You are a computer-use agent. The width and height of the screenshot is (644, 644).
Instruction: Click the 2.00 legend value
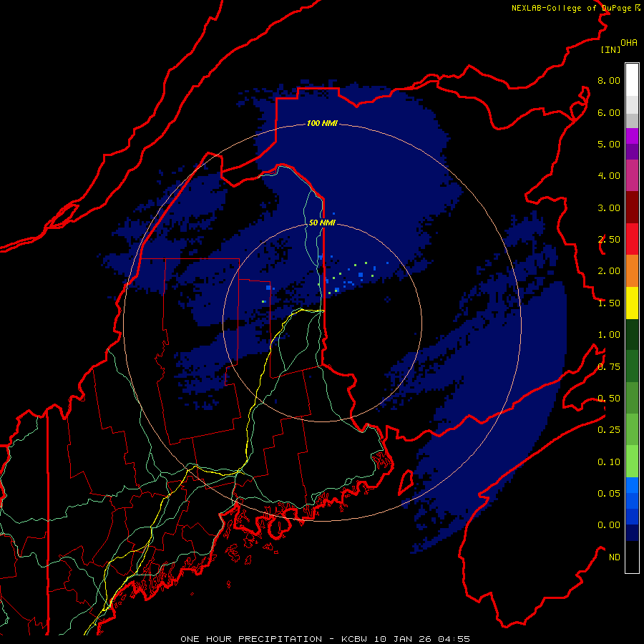pos(609,271)
